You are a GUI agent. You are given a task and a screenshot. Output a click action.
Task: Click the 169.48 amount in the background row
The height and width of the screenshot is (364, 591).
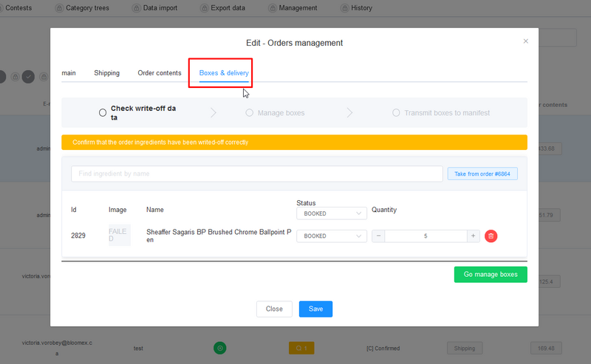pos(546,348)
